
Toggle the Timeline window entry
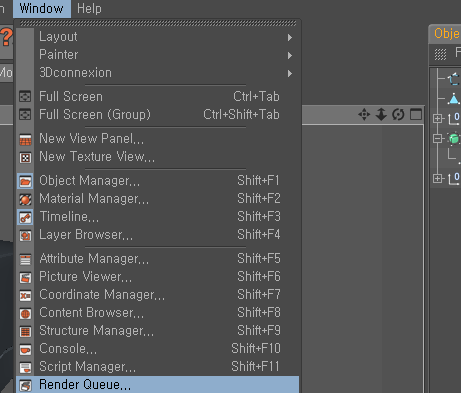pyautogui.click(x=158, y=217)
